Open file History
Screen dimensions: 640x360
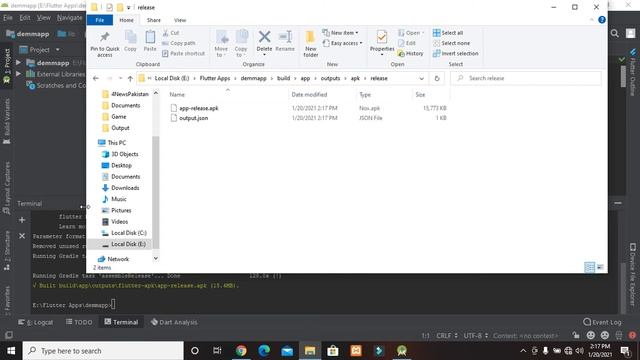click(x=410, y=53)
